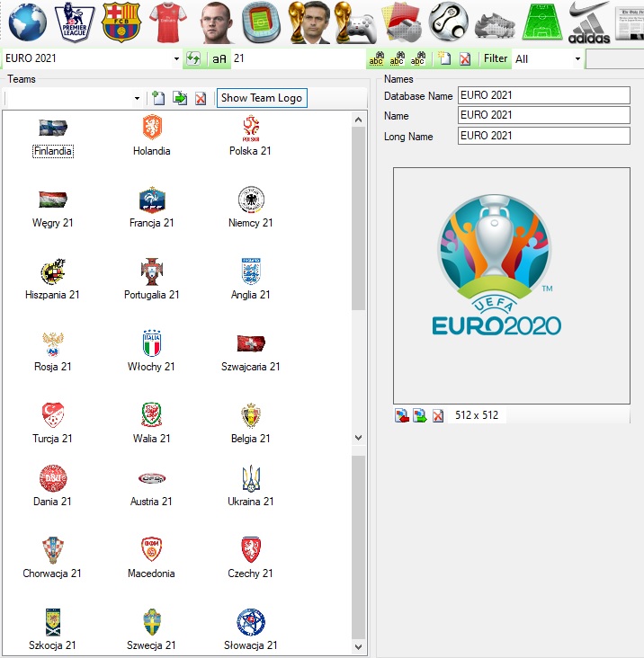Screen dimensions: 644x658
Task: Open the manager-with-trophies icon
Action: 309,22
